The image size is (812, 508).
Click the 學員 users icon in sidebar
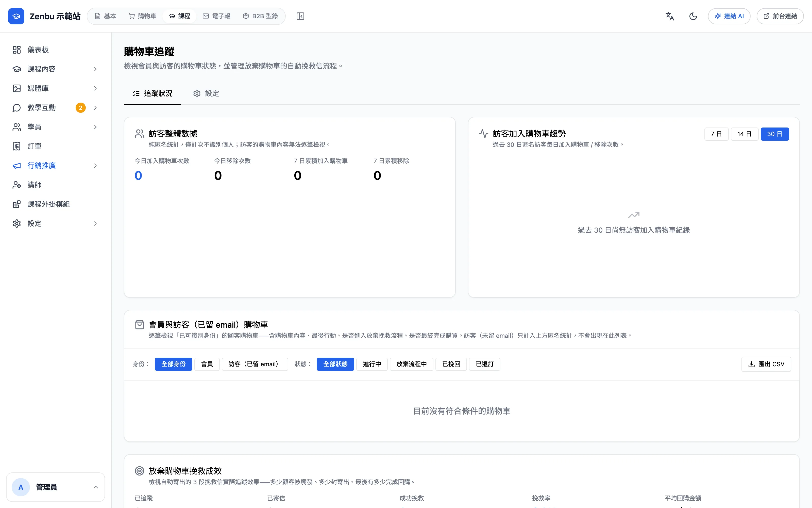(x=17, y=127)
